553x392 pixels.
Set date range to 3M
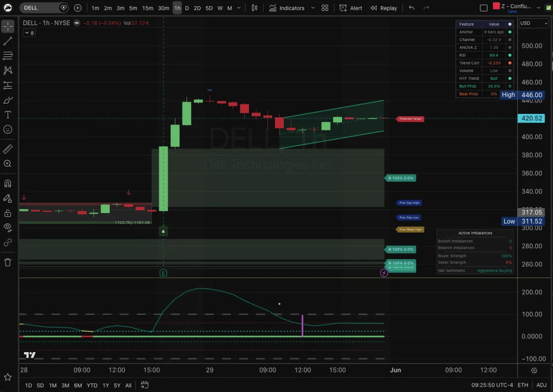tap(65, 385)
